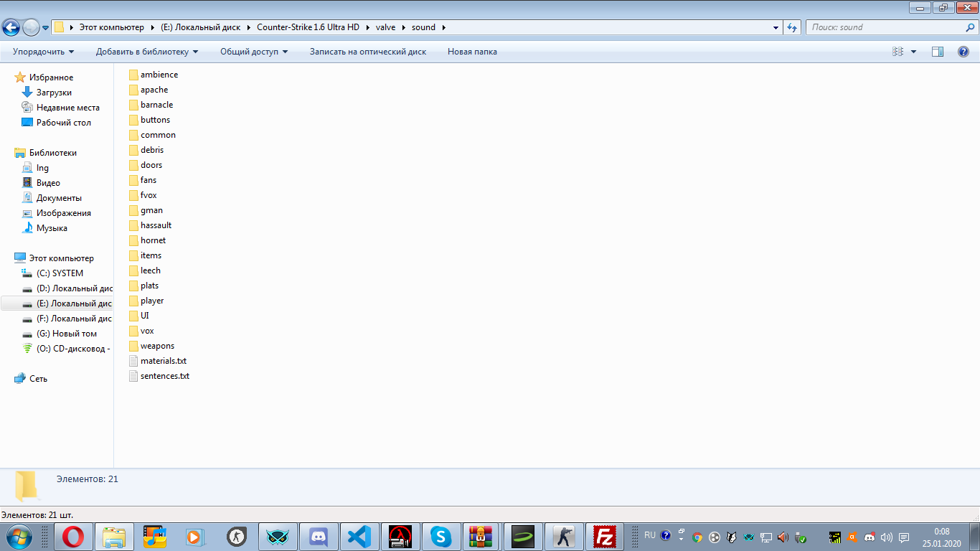
Task: Open Загрузки in the navigation pane
Action: pos(54,93)
